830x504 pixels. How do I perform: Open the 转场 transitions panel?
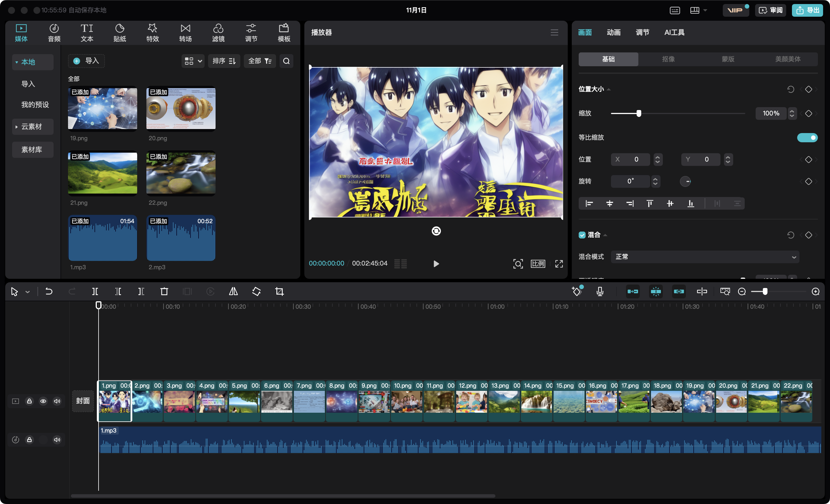(x=185, y=33)
